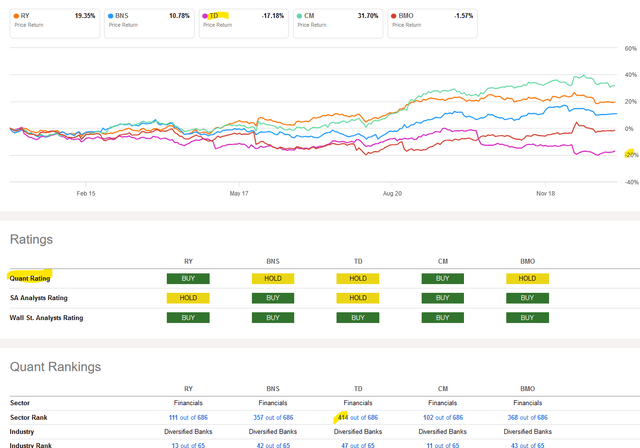Click BNS's BUY SA Analysts Rating badge
The image size is (640, 448).
271,297
